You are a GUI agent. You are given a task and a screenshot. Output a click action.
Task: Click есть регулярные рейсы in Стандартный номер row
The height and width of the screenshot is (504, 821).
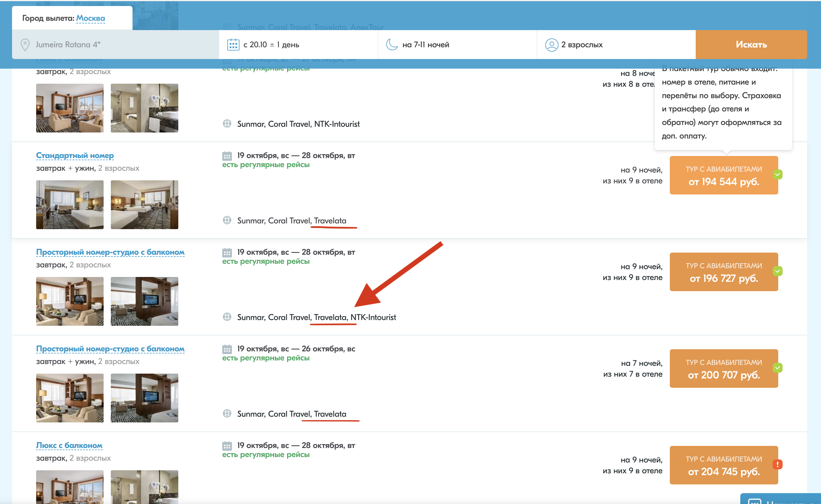[x=266, y=165]
